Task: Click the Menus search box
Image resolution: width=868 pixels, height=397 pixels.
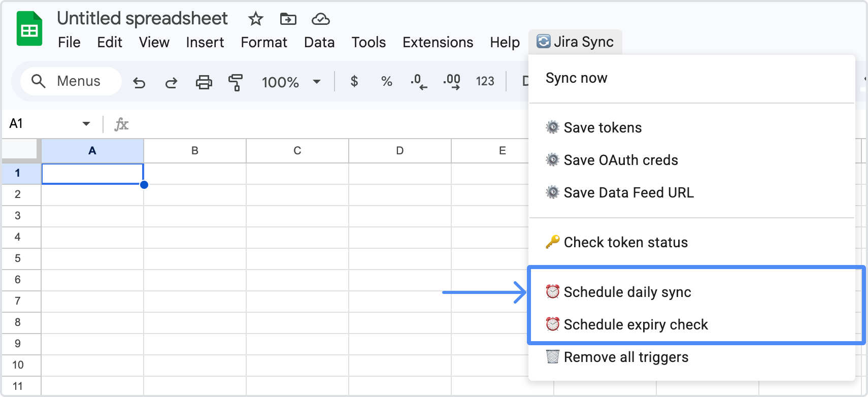Action: coord(71,81)
